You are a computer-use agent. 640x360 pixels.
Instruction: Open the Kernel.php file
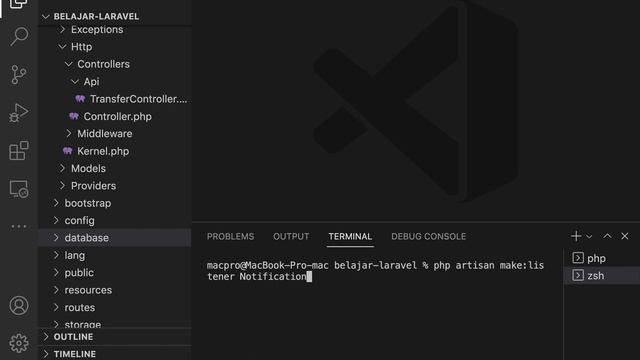point(103,151)
